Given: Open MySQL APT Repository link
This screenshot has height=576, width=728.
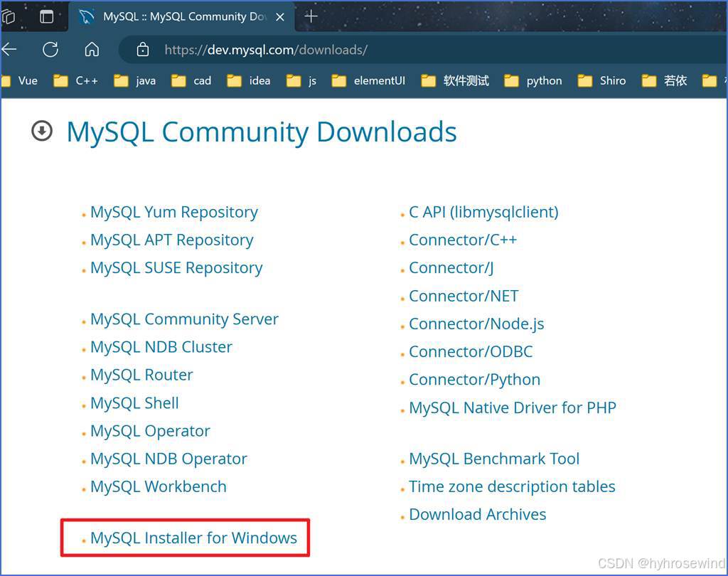Looking at the screenshot, I should (172, 240).
